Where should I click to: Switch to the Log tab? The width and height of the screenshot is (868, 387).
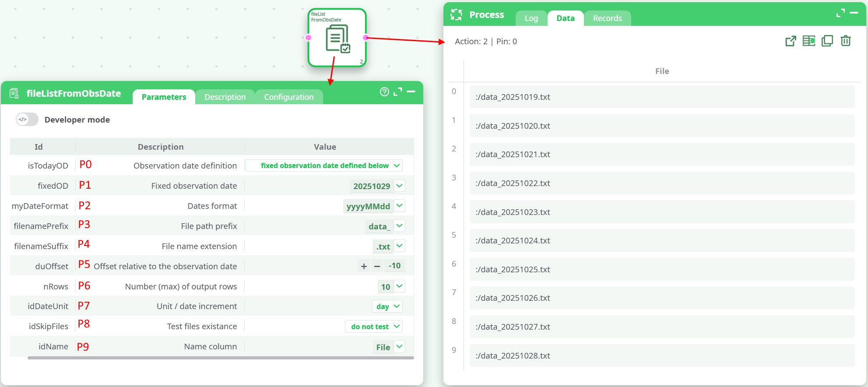tap(531, 18)
